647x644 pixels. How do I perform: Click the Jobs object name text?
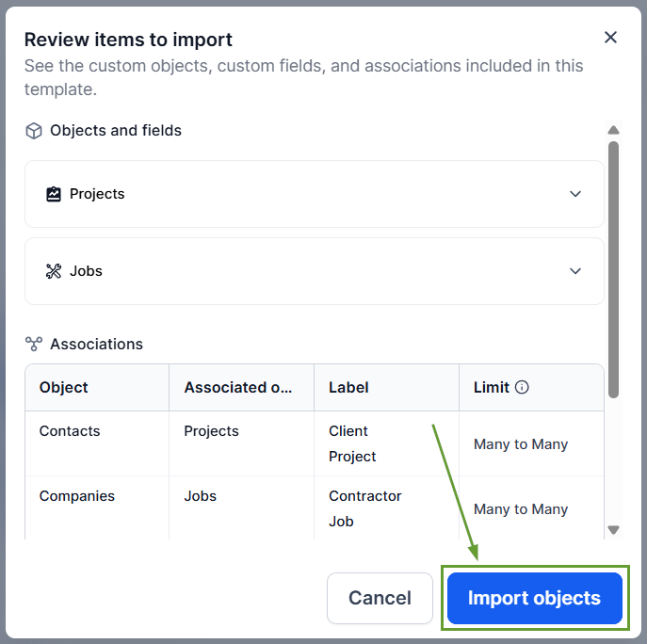click(86, 271)
